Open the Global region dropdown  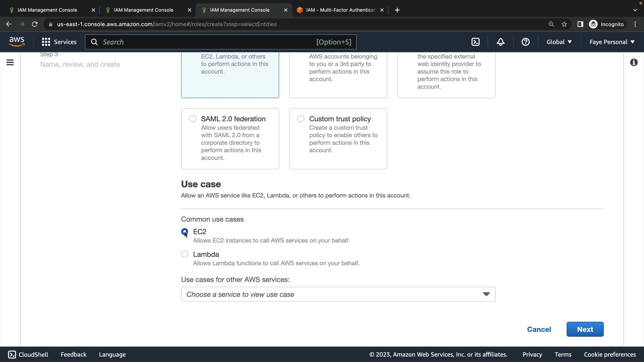coord(559,42)
